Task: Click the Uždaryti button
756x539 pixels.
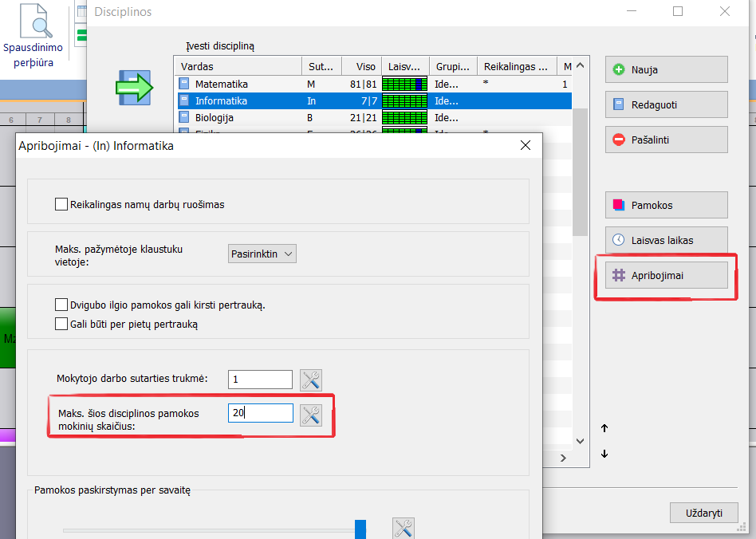Action: tap(704, 513)
